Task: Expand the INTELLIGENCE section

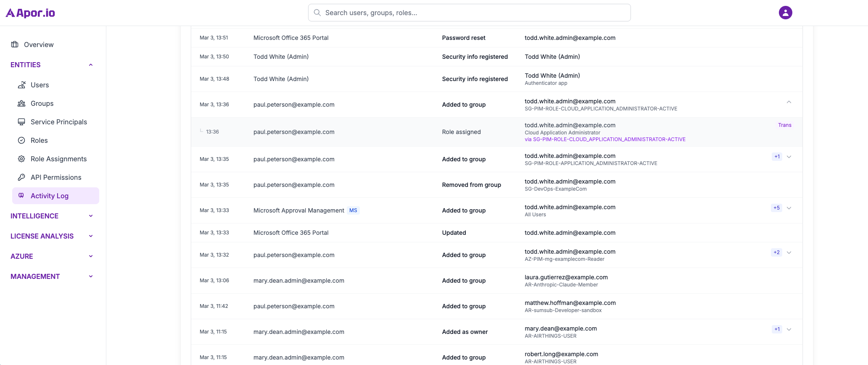Action: click(91, 216)
